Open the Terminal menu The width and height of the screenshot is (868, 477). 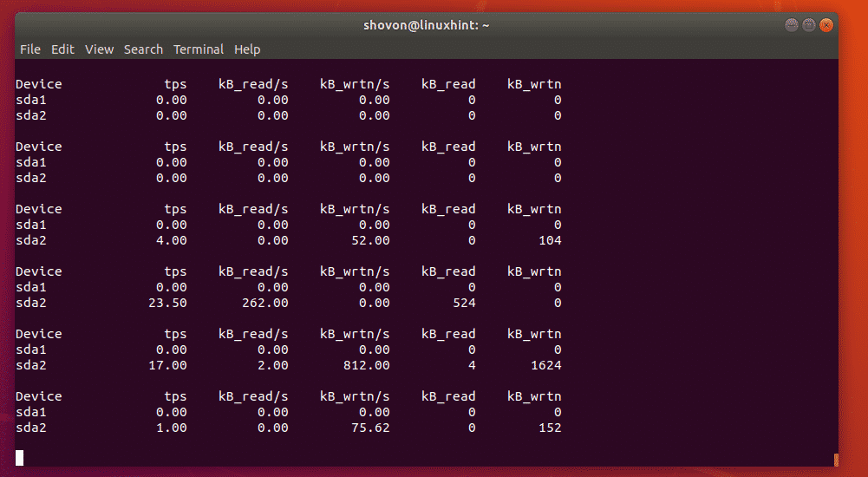click(199, 49)
